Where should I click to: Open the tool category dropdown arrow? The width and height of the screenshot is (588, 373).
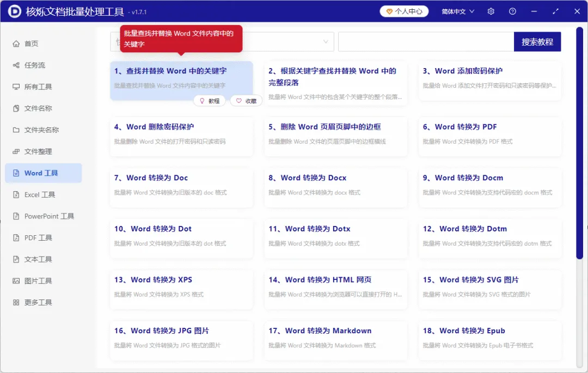point(326,41)
